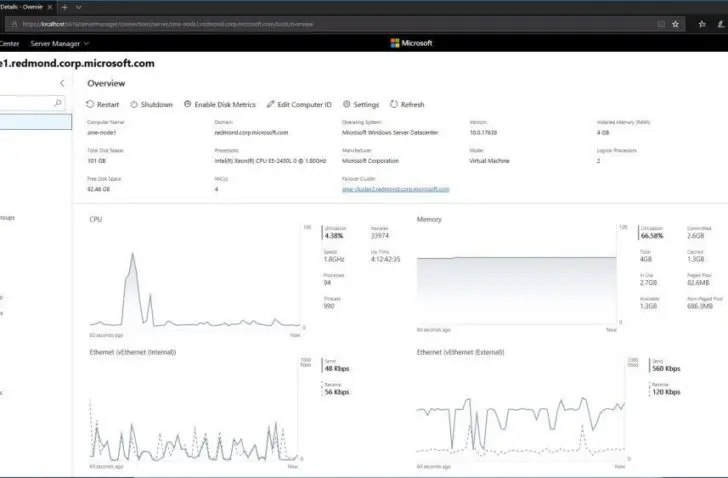Select the Intel Xeon CPU E5-2450L processor text

(270, 161)
